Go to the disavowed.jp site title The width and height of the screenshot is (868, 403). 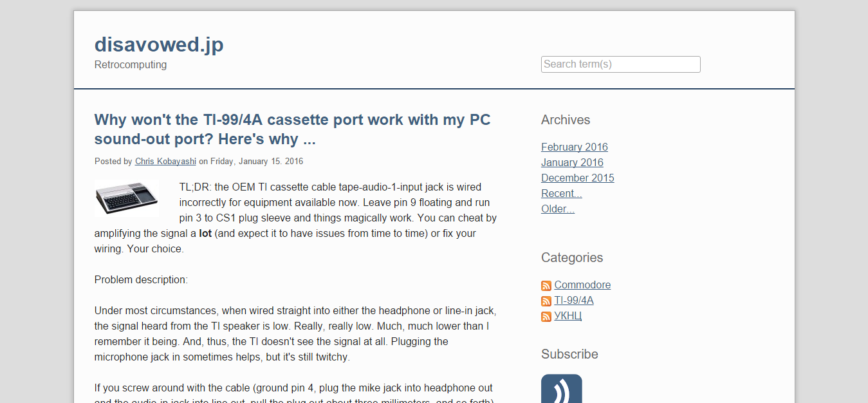[159, 44]
